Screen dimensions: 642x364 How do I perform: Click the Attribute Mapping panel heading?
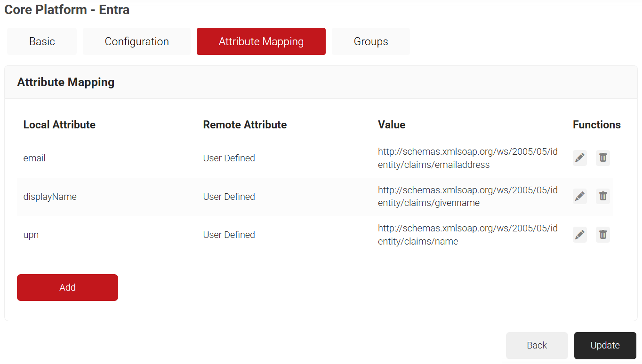[66, 82]
